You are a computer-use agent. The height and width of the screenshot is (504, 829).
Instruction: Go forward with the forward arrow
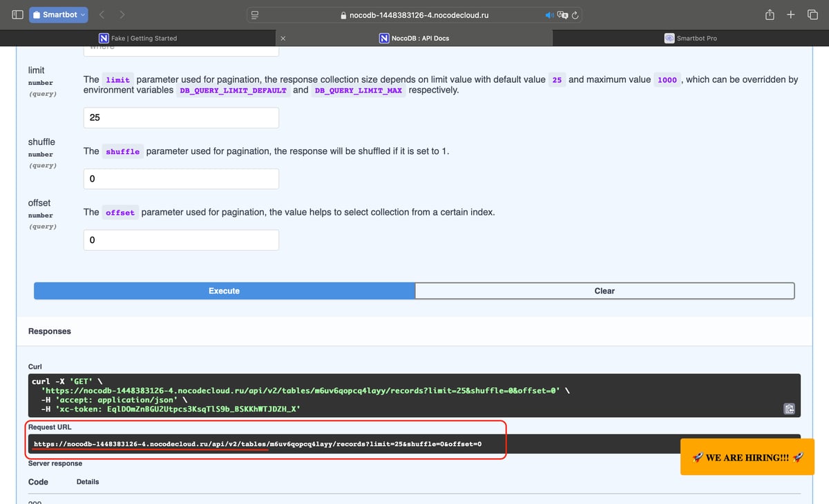coord(122,14)
